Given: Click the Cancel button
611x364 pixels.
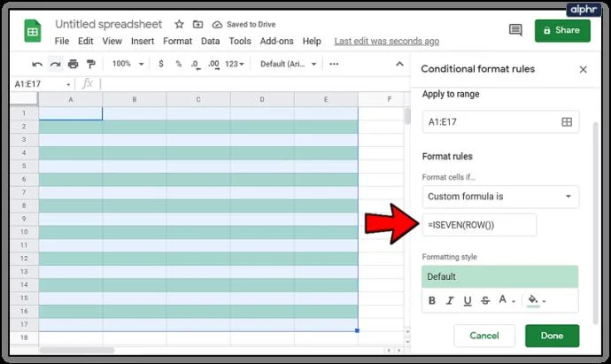Looking at the screenshot, I should 484,336.
